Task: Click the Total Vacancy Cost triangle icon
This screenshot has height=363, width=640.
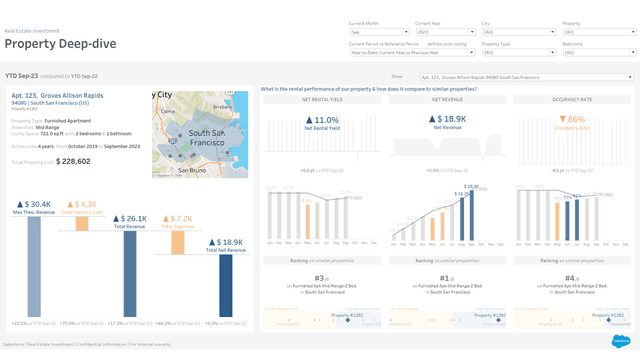Action: (x=70, y=204)
